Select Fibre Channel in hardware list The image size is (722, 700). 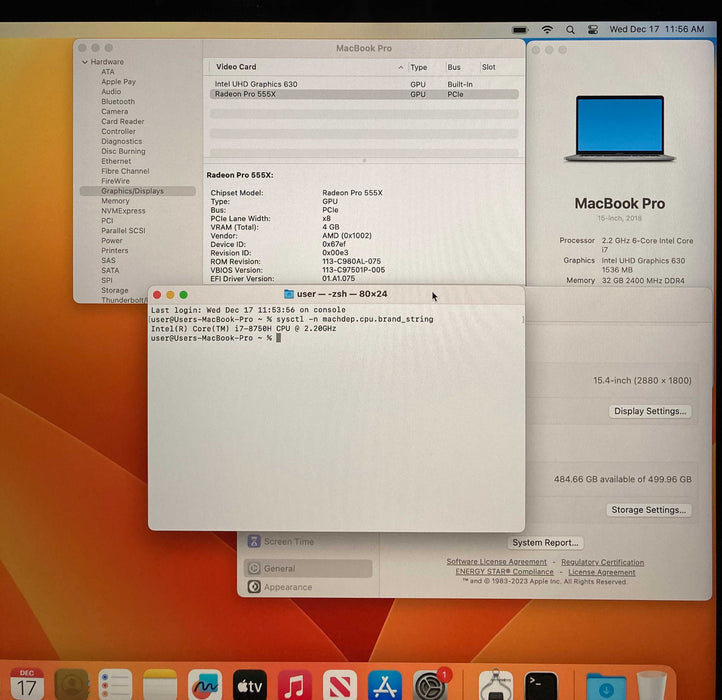125,171
